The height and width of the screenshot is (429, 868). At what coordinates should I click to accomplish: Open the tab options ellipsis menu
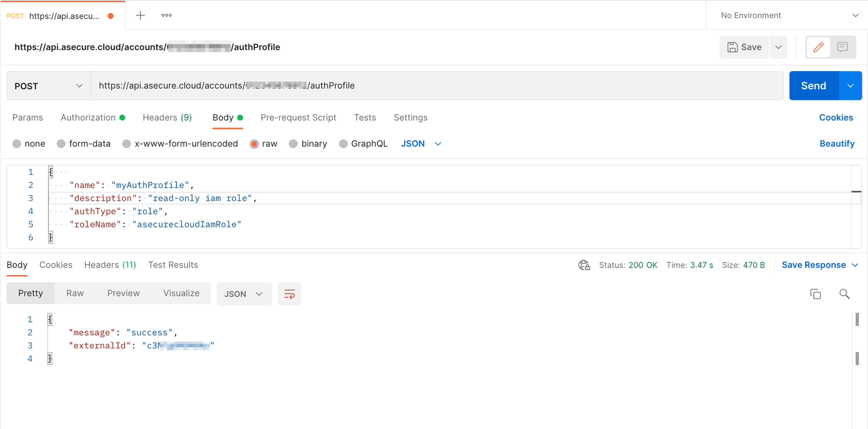(167, 15)
